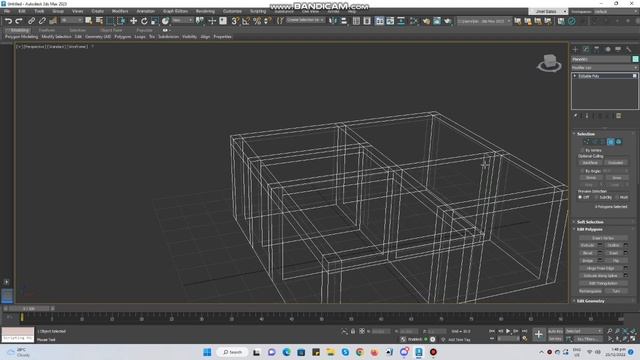Open the workspaces dropdown at top right
Screen dimensions: 640x360
[616, 11]
